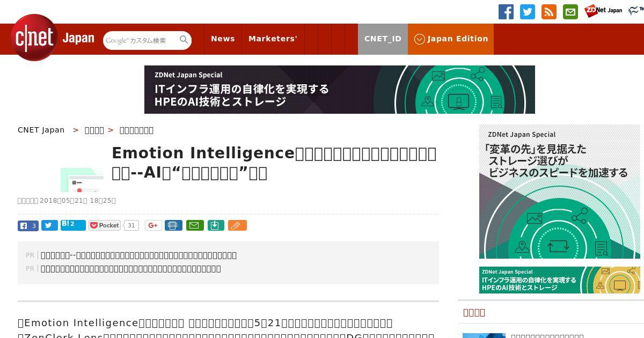Image resolution: width=644 pixels, height=338 pixels.
Task: Focus the Google custom search field
Action: pos(141,40)
